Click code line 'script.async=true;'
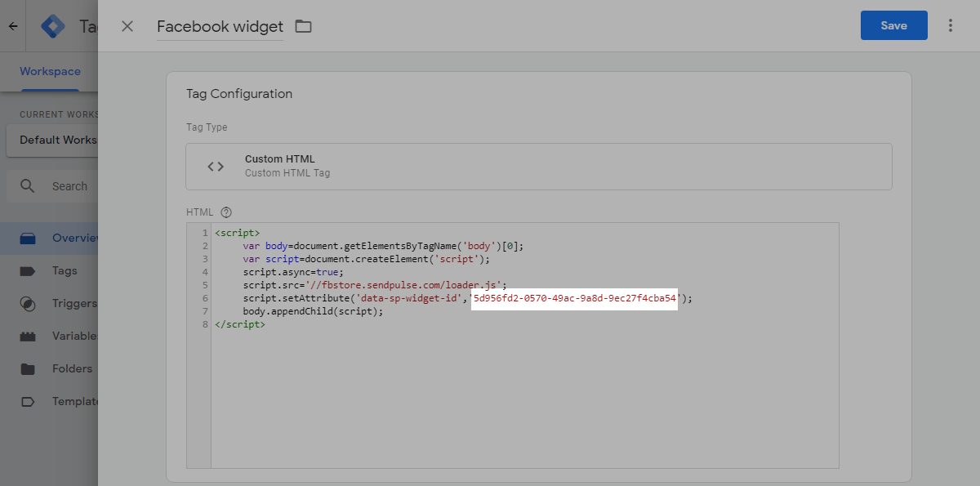The image size is (980, 486). pyautogui.click(x=293, y=272)
